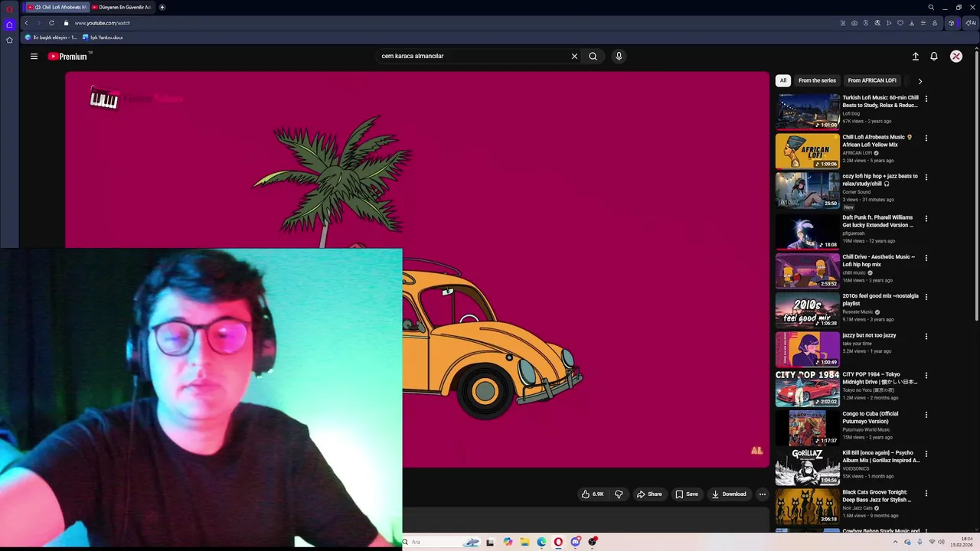Screen dimensions: 980x551
Task: Open the YouTube upload/create icon
Action: [x=915, y=56]
